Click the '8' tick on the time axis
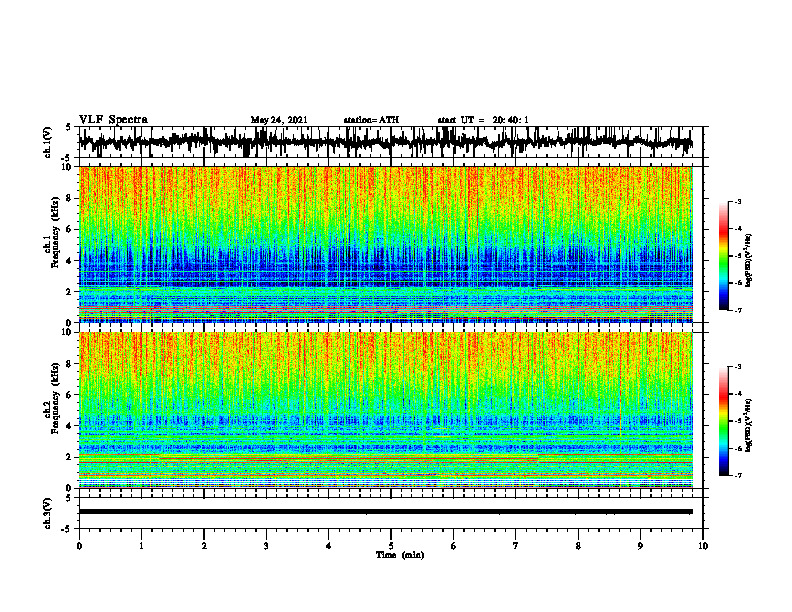Image resolution: width=792 pixels, height=612 pixels. [x=578, y=546]
